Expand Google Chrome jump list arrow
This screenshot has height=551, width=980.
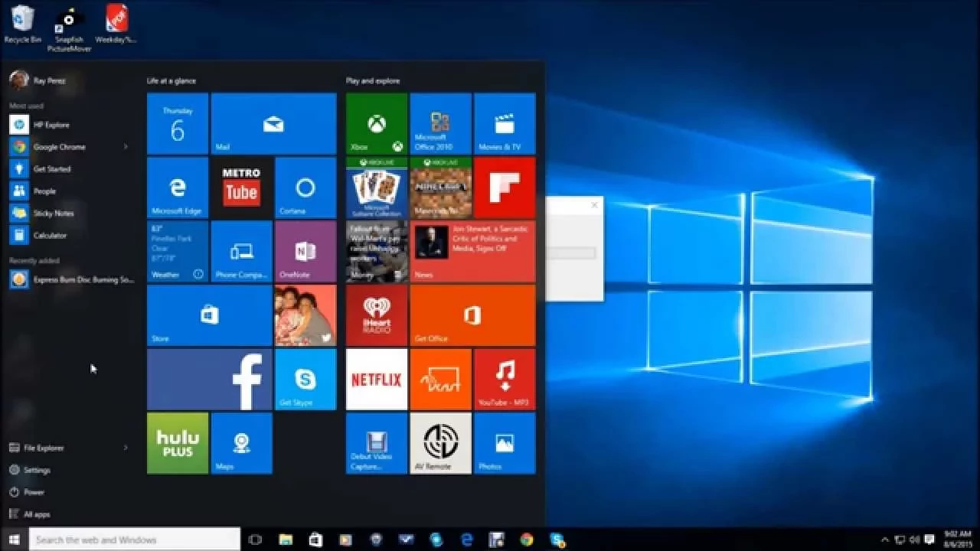(126, 147)
